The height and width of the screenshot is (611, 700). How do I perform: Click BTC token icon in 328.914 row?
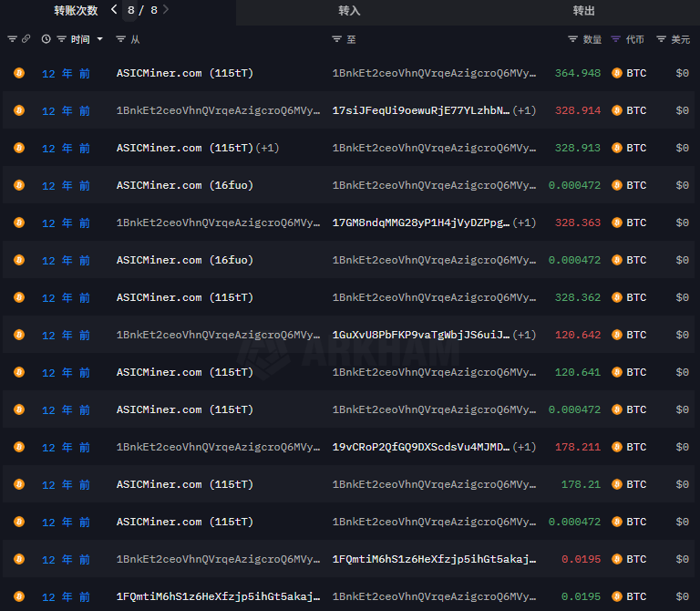pos(617,110)
